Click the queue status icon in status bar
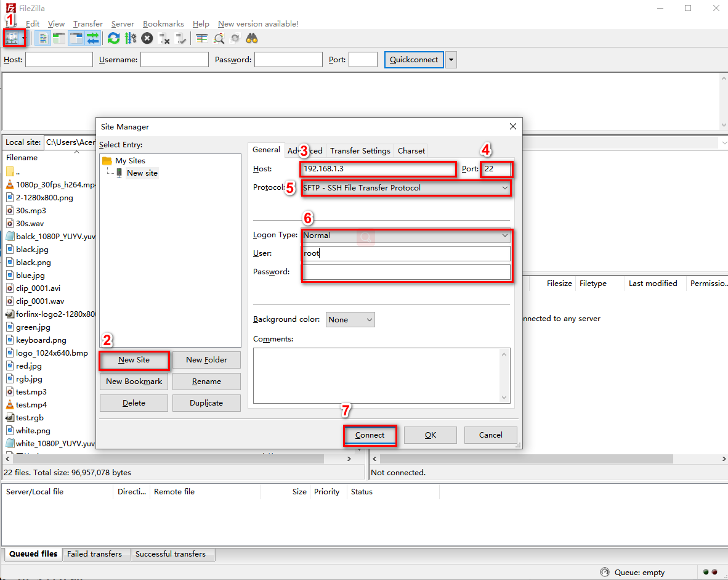The height and width of the screenshot is (580, 728). click(x=604, y=572)
